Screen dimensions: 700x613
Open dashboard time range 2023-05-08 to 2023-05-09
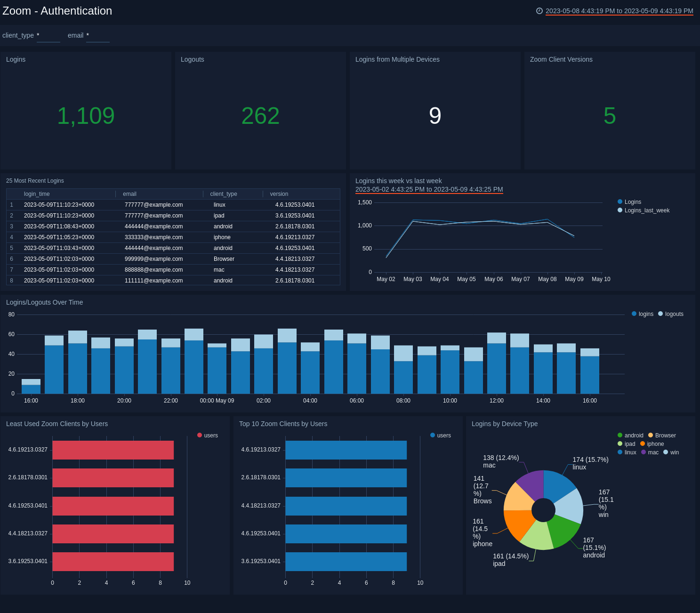point(619,11)
